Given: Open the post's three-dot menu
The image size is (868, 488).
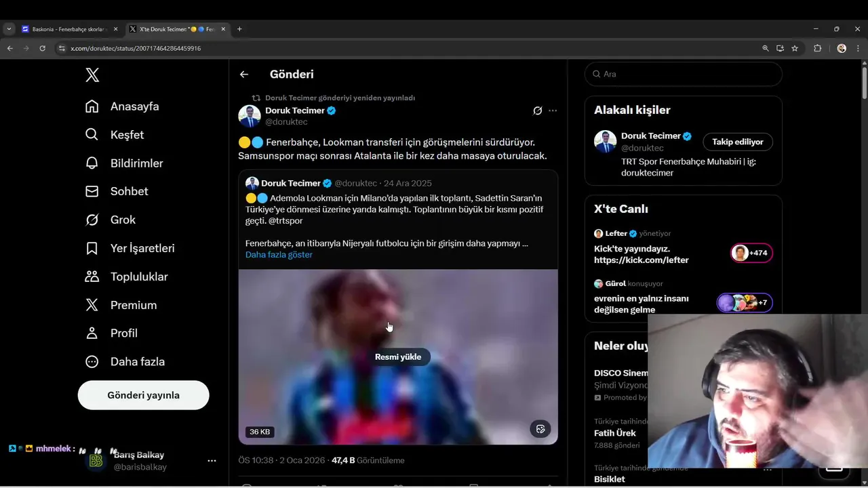Looking at the screenshot, I should 553,110.
